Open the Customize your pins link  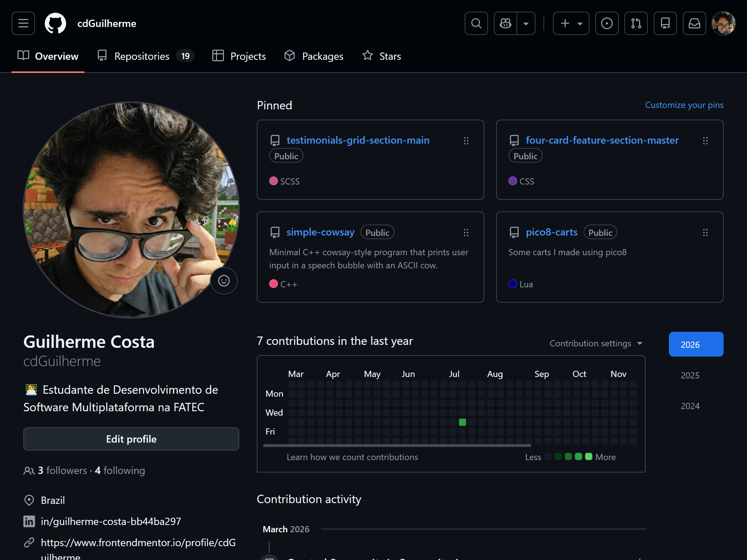coord(684,105)
